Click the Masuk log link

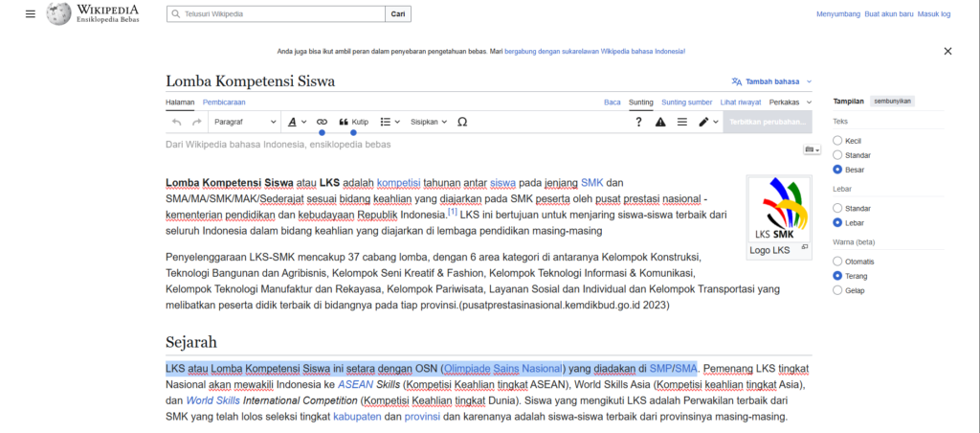tap(933, 14)
